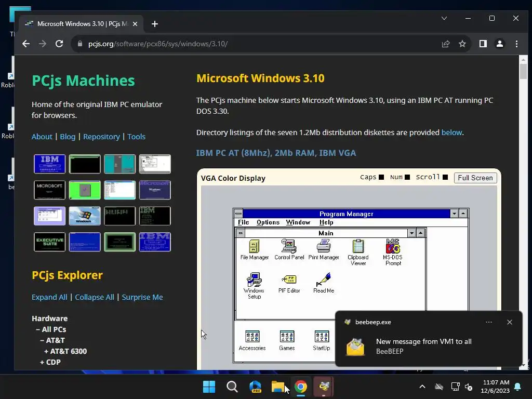This screenshot has height=399, width=532.
Task: Open the Clipboard Viewer icon
Action: click(x=358, y=252)
